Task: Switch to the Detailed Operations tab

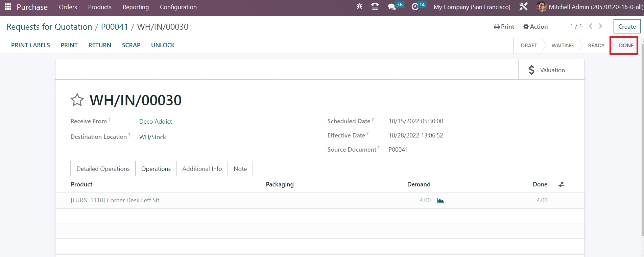Action: tap(103, 169)
